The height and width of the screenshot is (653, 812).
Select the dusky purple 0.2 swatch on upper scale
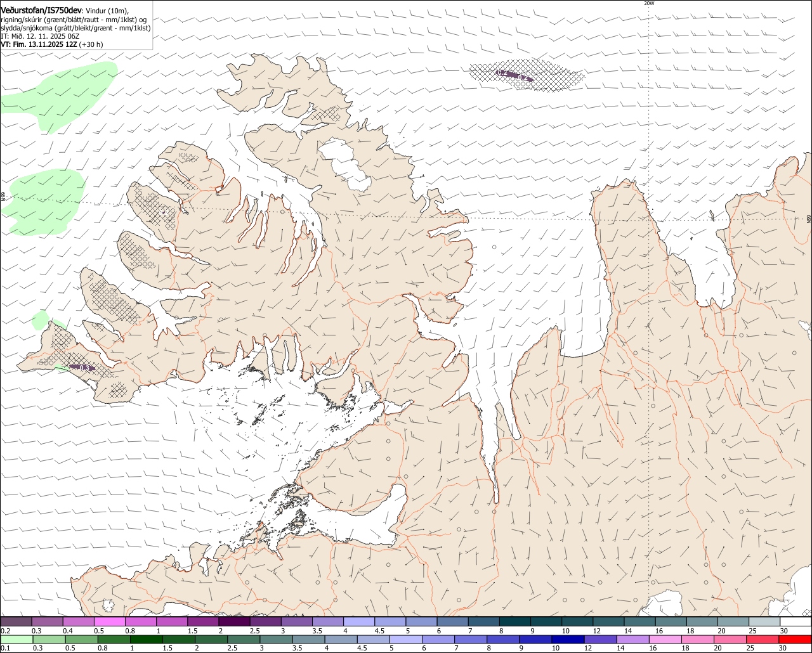click(16, 622)
